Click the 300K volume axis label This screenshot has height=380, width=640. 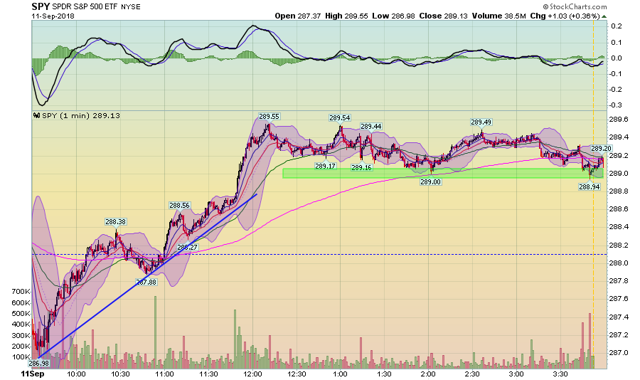(x=21, y=336)
